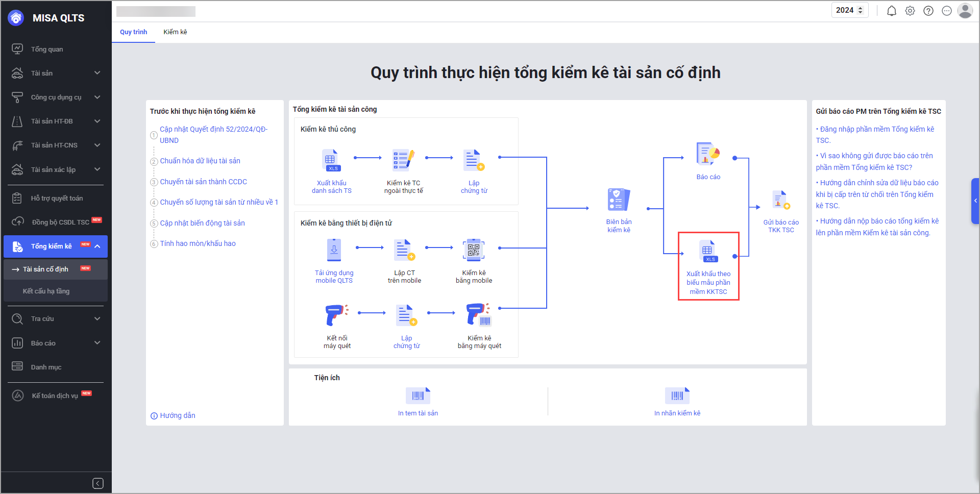Click the In tem tài sản barcode icon
The height and width of the screenshot is (494, 980).
418,396
